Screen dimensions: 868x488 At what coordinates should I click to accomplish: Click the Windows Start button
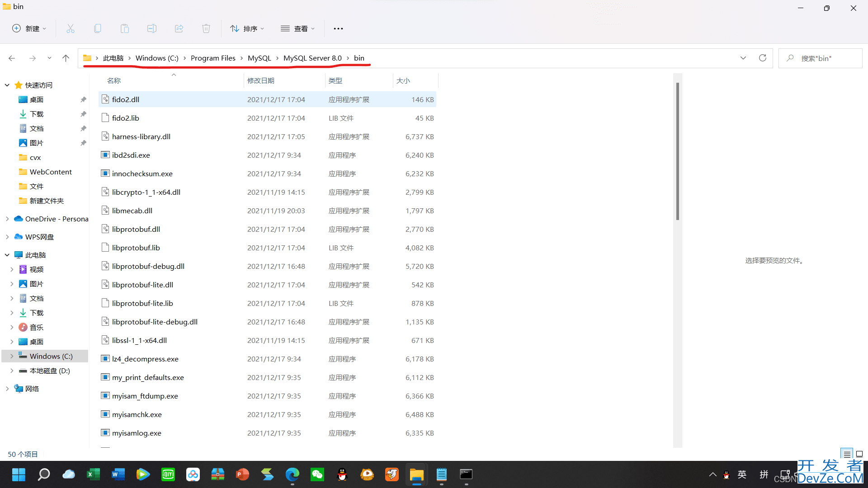(19, 474)
